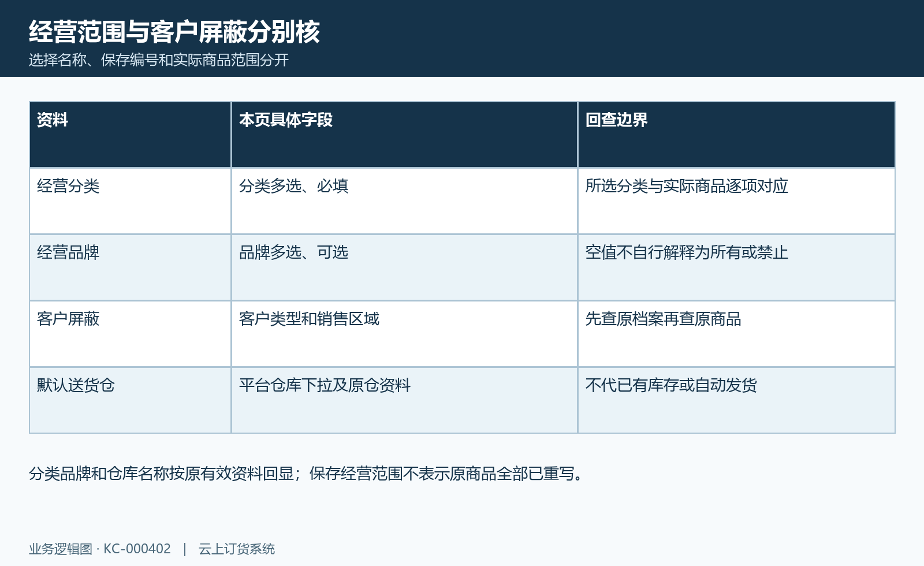Viewport: 924px width, 566px height.
Task: Click the cell 平台仓库下拉及原仓资料
Action: coord(404,400)
